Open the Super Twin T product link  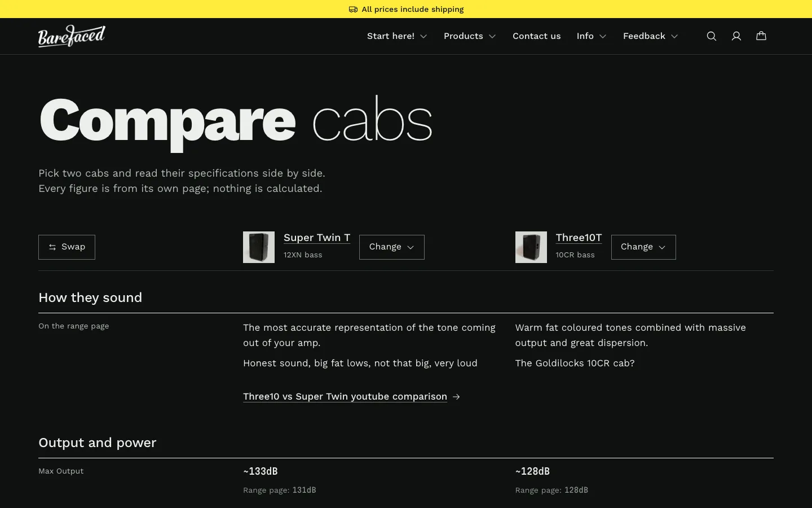tap(317, 238)
